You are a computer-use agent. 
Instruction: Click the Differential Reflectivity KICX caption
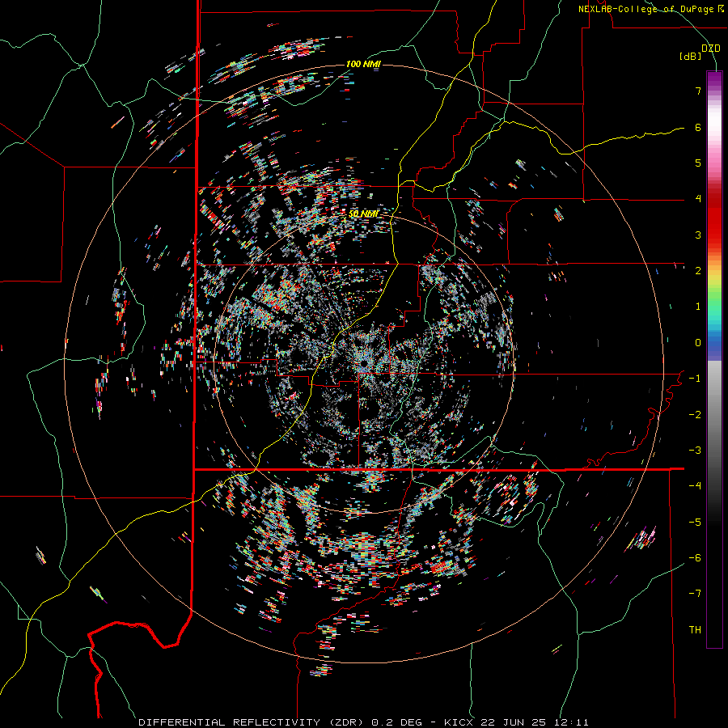pyautogui.click(x=363, y=722)
